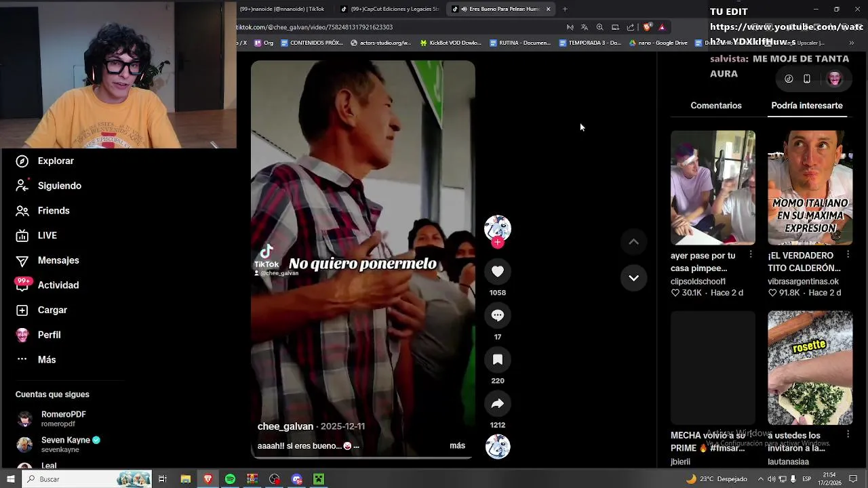Image resolution: width=868 pixels, height=488 pixels.
Task: Open Actividad notifications
Action: click(x=47, y=285)
